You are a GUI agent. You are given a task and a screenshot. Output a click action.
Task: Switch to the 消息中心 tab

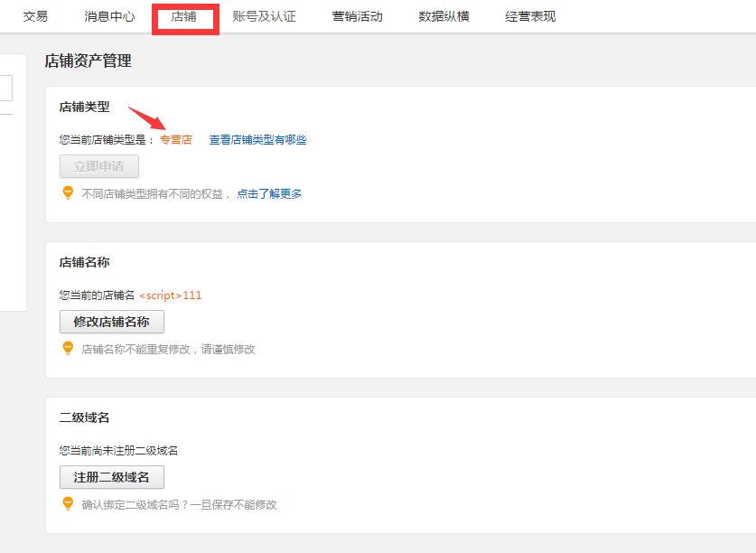click(109, 16)
